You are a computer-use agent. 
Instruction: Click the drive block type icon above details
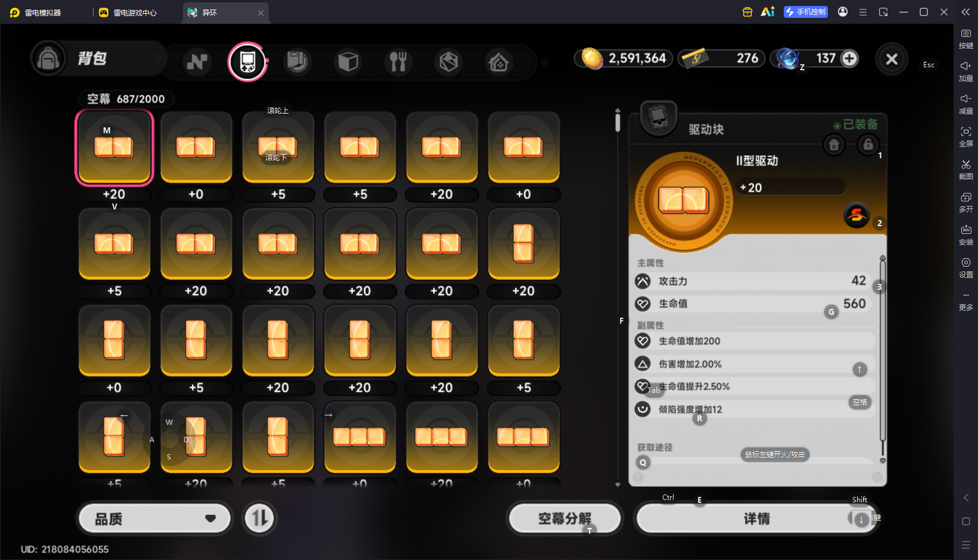[658, 117]
